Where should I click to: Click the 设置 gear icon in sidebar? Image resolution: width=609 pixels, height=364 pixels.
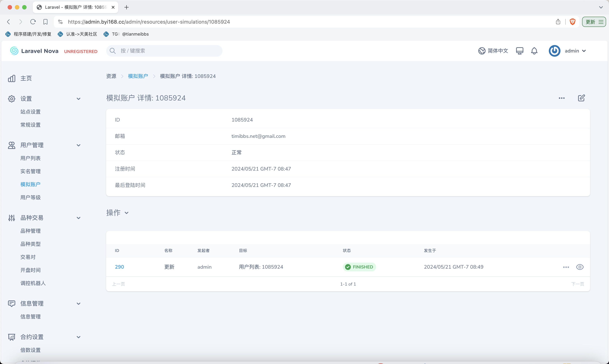11,99
